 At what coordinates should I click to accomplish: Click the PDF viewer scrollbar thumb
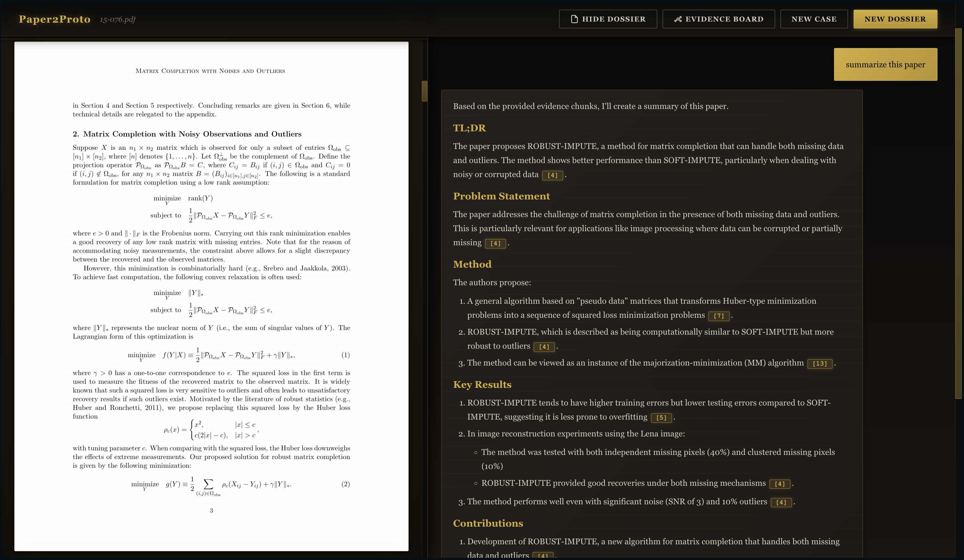[x=424, y=91]
